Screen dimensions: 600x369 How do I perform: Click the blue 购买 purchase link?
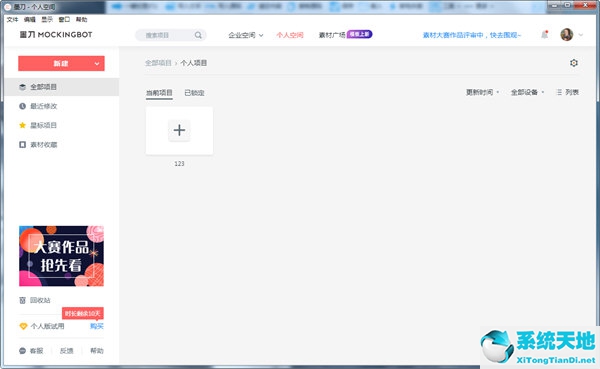point(97,326)
